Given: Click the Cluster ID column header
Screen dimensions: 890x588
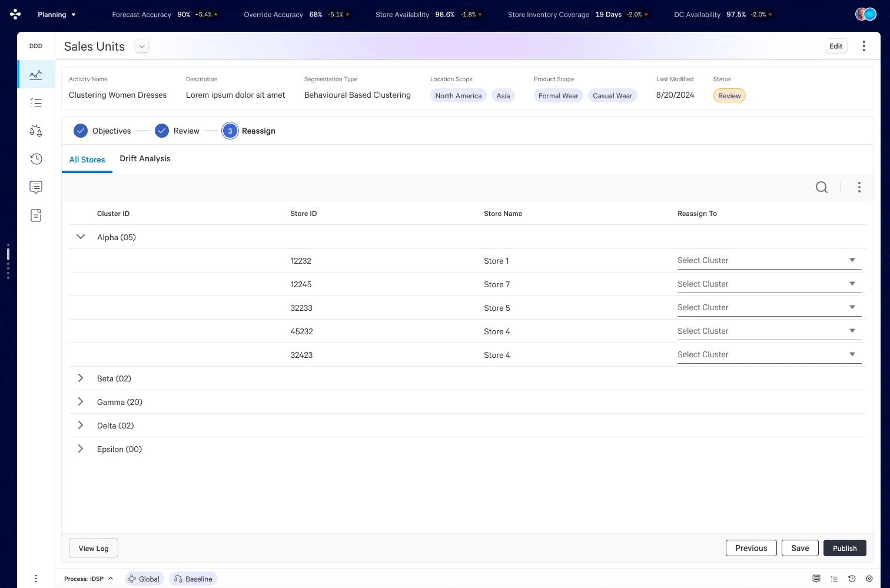Looking at the screenshot, I should pyautogui.click(x=113, y=214).
